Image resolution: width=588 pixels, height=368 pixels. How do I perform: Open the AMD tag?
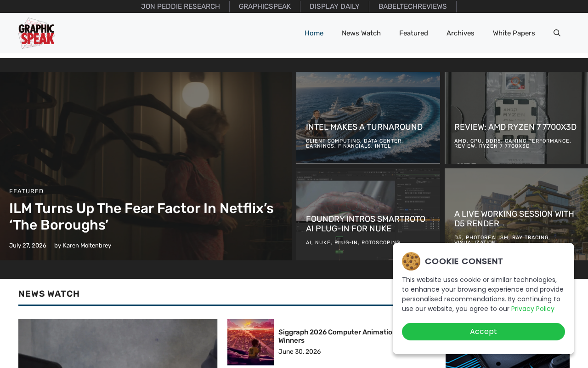[x=460, y=141]
